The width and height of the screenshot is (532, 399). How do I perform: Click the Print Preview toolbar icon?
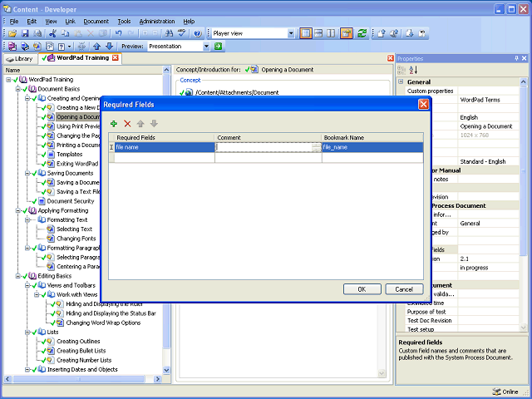37,33
